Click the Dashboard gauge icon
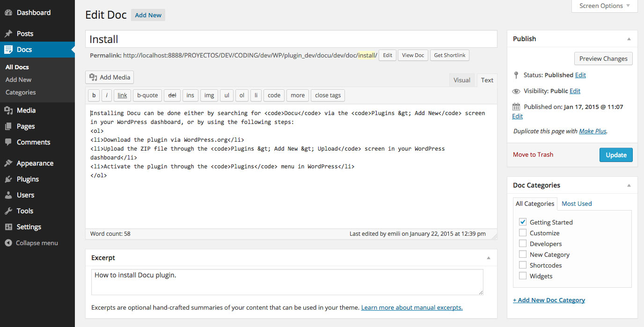The width and height of the screenshot is (644, 327). pos(8,13)
